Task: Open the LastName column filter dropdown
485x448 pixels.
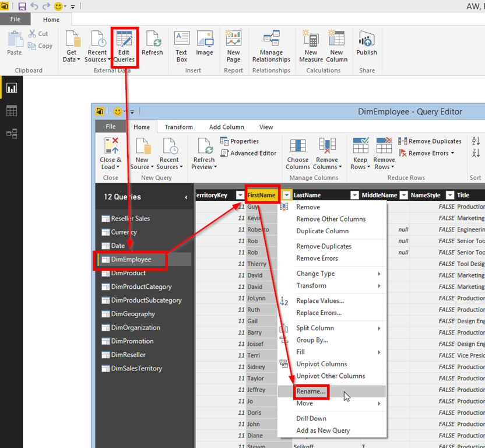Action: pos(354,195)
